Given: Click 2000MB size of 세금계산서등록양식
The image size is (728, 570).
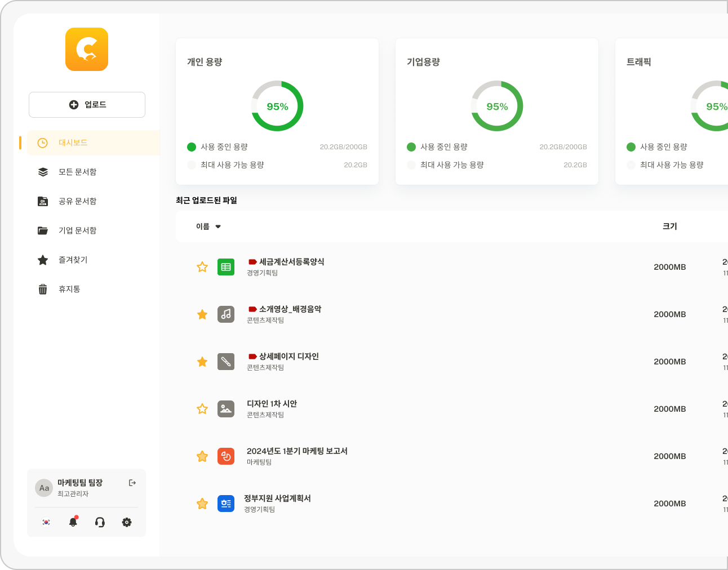Looking at the screenshot, I should tap(670, 267).
